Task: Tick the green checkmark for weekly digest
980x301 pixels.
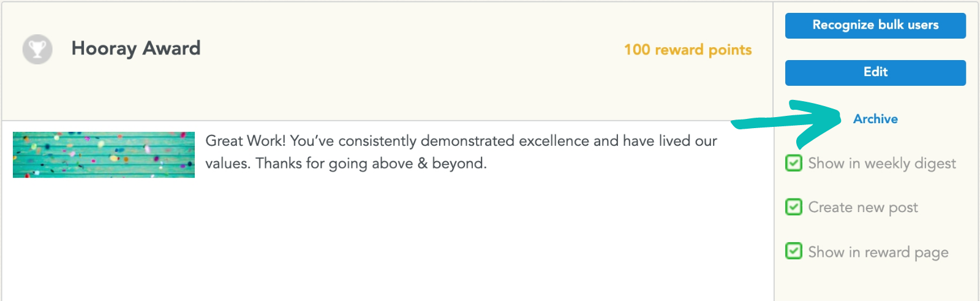Action: coord(794,163)
